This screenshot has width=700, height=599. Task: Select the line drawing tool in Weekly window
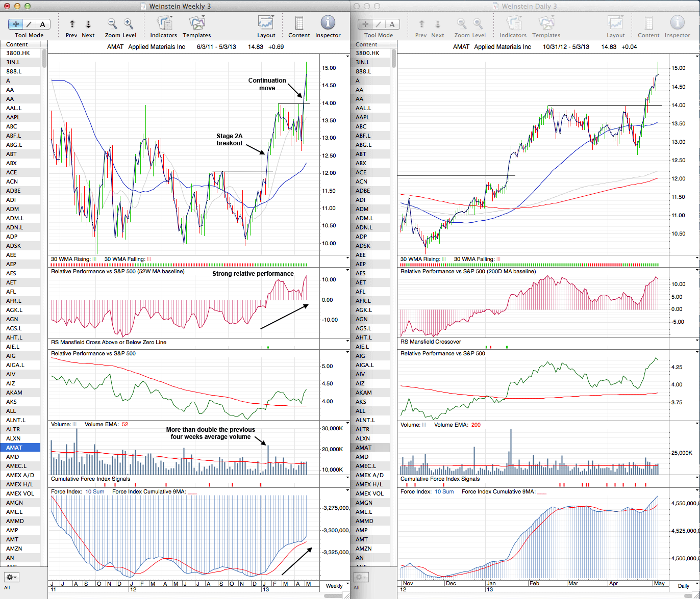coord(29,24)
